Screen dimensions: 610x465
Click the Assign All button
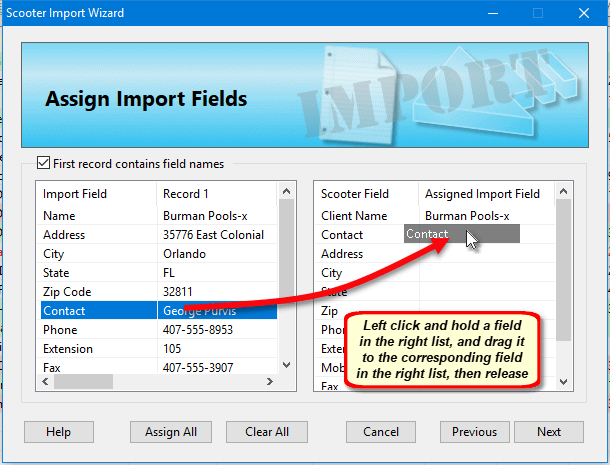(171, 432)
